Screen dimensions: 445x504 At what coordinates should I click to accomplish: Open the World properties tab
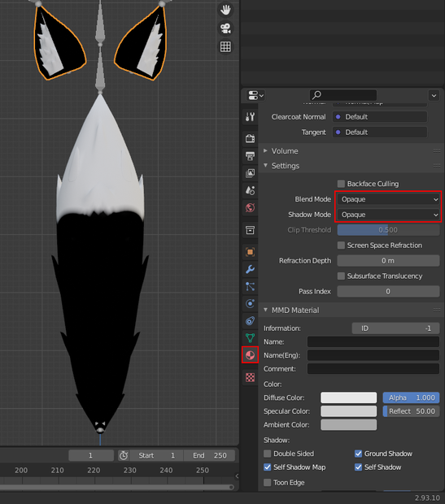[x=250, y=207]
